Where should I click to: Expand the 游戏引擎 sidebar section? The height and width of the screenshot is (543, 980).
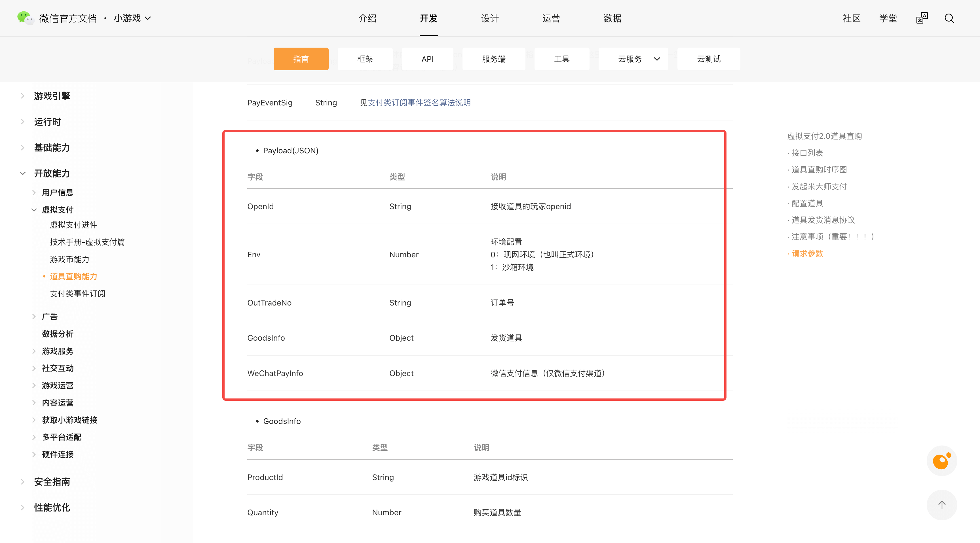click(23, 96)
